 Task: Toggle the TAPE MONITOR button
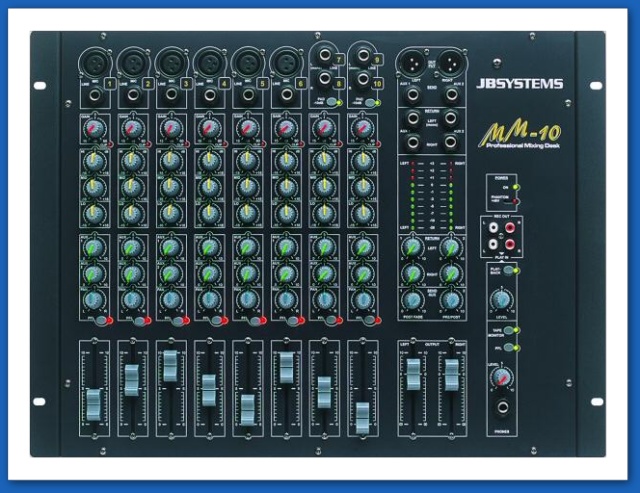(x=508, y=330)
